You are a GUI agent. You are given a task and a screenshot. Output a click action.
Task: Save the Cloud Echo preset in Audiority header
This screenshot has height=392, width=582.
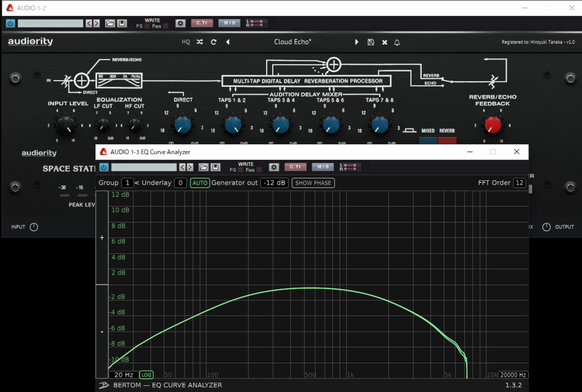[x=371, y=42]
